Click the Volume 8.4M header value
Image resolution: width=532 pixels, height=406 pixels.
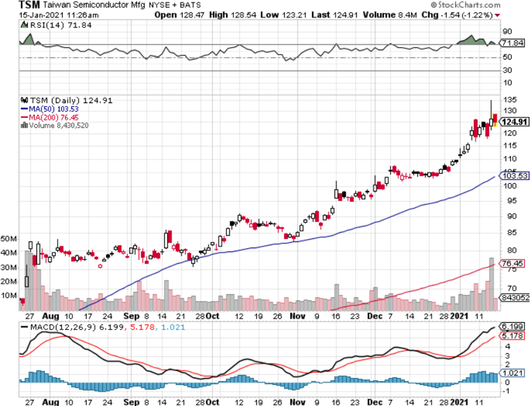coord(390,15)
